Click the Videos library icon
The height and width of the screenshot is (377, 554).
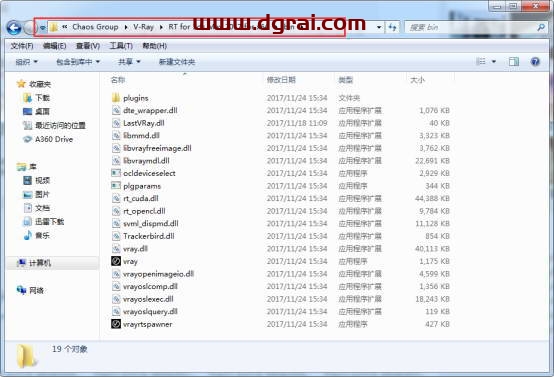(x=27, y=181)
